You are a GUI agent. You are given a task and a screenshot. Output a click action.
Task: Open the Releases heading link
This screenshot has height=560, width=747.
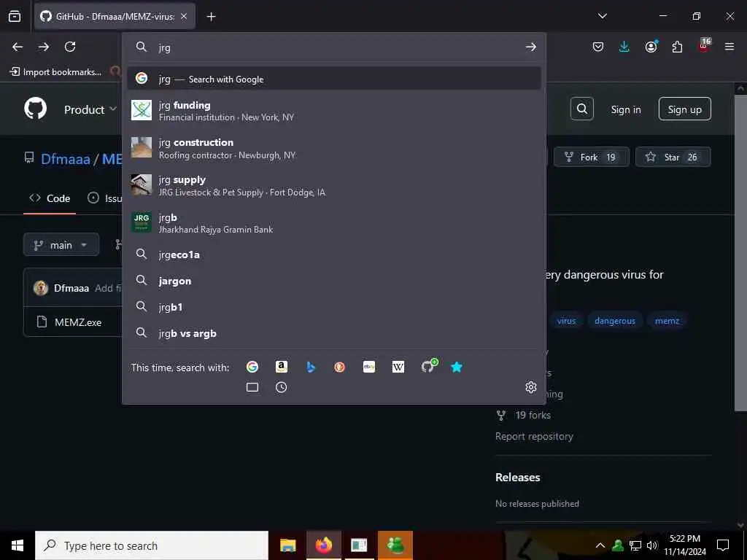(517, 477)
